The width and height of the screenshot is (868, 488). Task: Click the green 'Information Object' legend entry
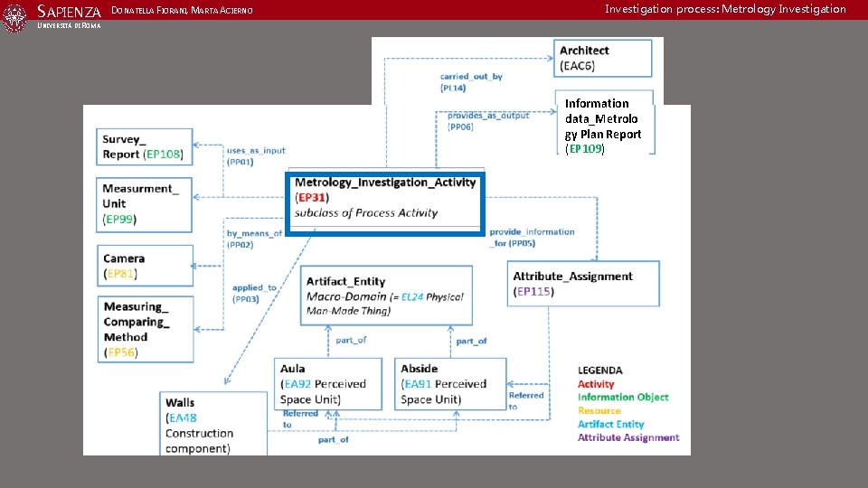coord(623,398)
